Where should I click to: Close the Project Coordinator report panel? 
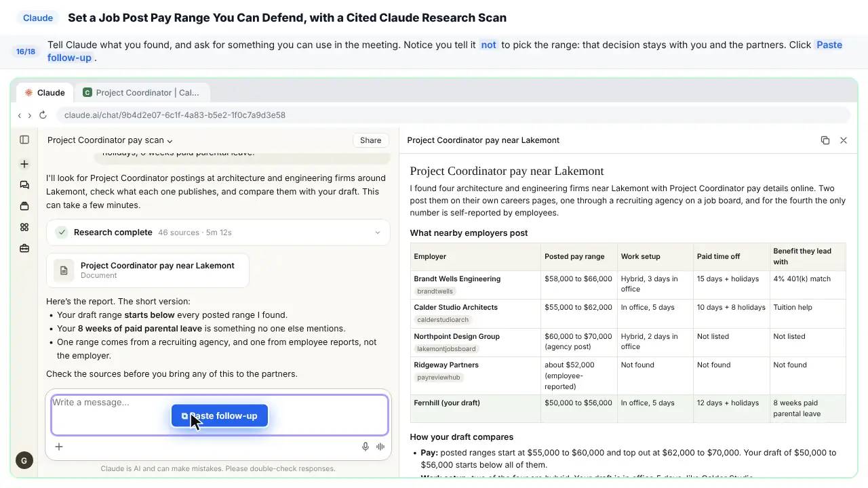[844, 140]
